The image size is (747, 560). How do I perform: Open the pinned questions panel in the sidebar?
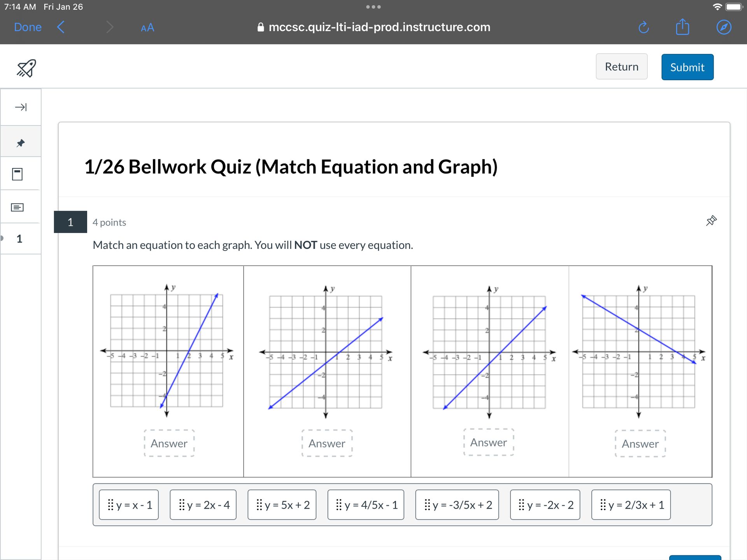[21, 143]
